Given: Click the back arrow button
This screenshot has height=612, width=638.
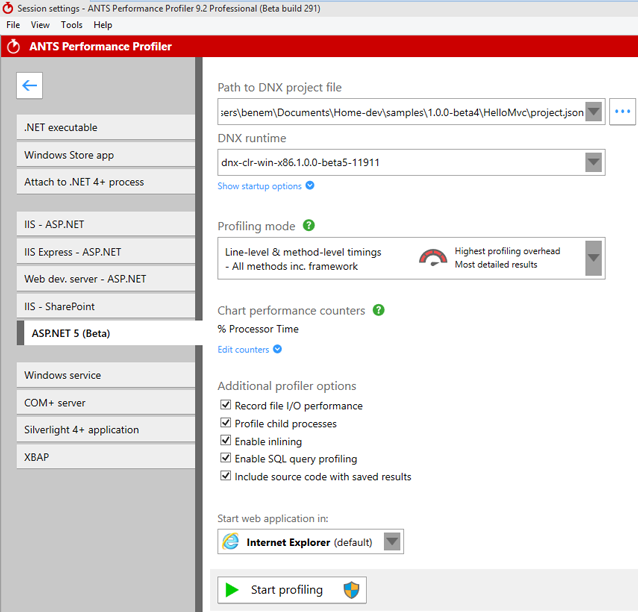Looking at the screenshot, I should (29, 85).
